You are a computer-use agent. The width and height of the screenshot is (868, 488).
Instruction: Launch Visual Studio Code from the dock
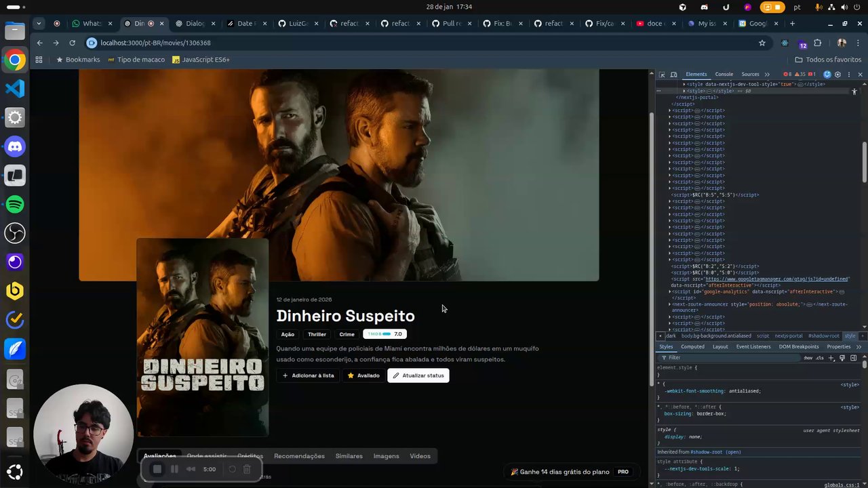15,88
